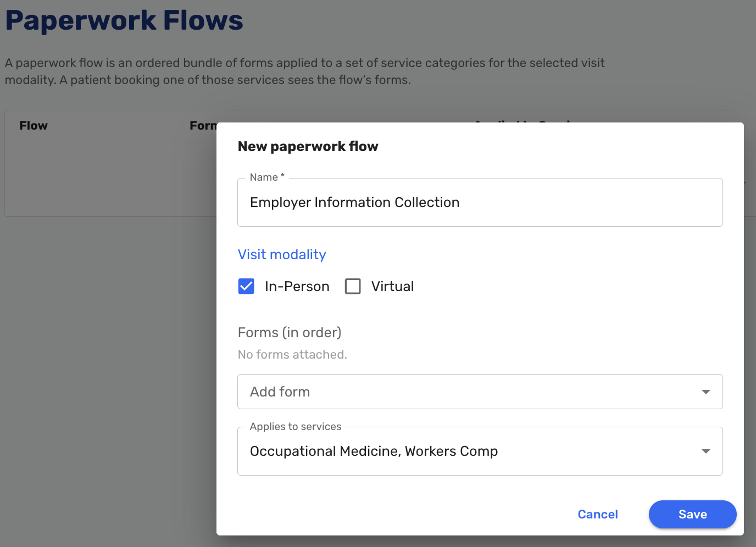Click the 'No forms attached.' text
The width and height of the screenshot is (756, 547).
292,354
